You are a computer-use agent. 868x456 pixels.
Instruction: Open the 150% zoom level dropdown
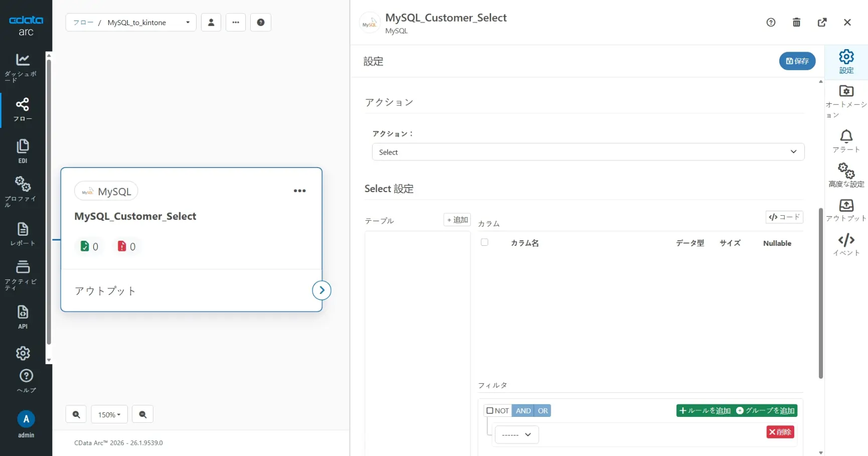coord(109,415)
